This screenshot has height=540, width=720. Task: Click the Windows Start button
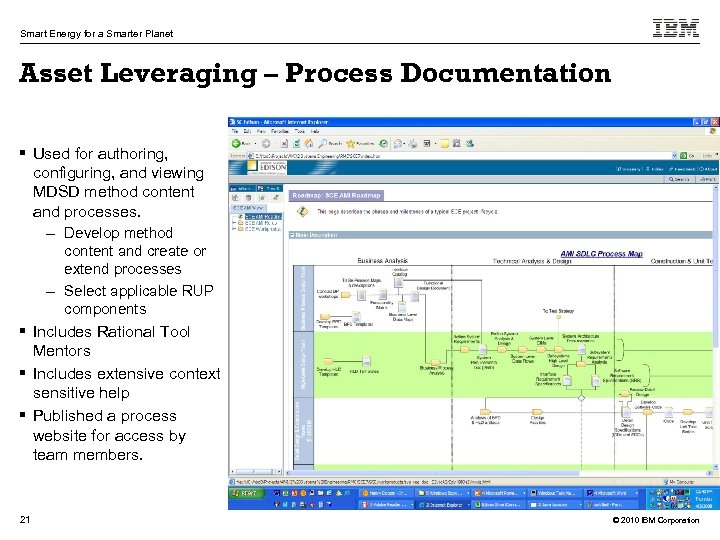click(x=246, y=493)
